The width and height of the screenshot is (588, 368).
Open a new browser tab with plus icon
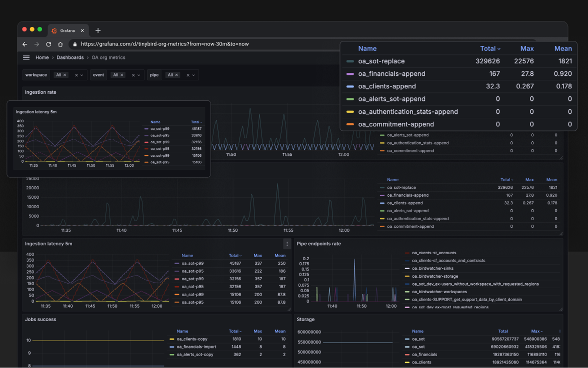click(x=98, y=30)
